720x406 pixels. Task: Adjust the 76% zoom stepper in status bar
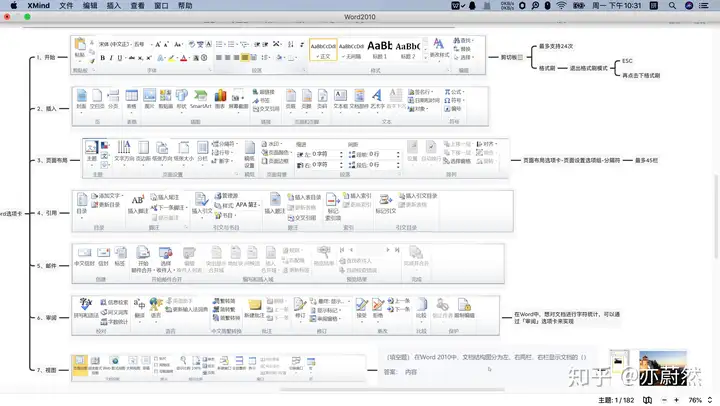point(710,400)
